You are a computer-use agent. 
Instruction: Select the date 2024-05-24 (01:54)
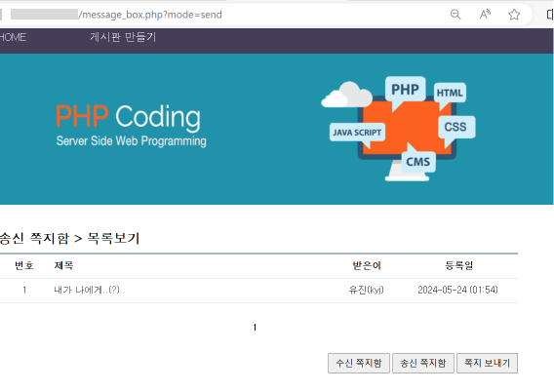pos(457,290)
